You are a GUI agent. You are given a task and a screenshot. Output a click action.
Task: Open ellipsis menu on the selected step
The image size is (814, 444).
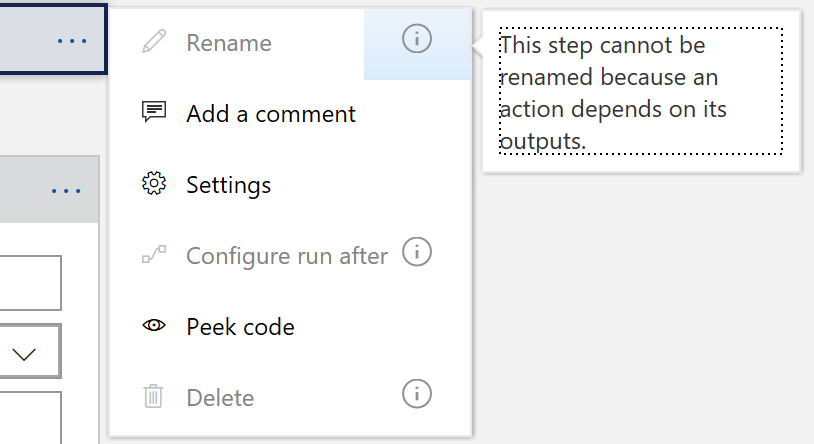point(72,41)
